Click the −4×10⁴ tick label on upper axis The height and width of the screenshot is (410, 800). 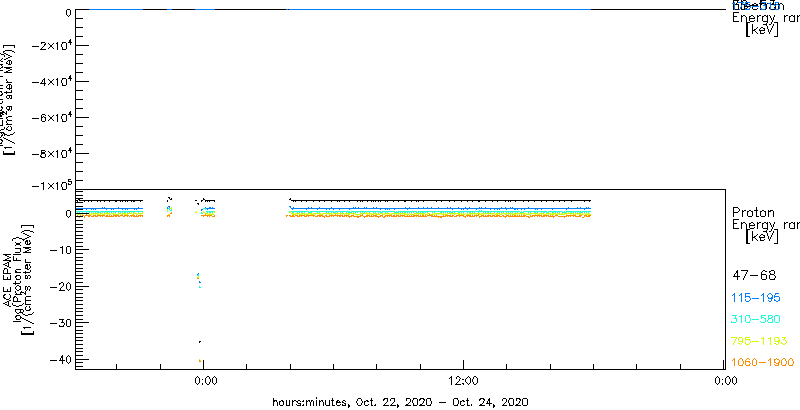tap(51, 82)
